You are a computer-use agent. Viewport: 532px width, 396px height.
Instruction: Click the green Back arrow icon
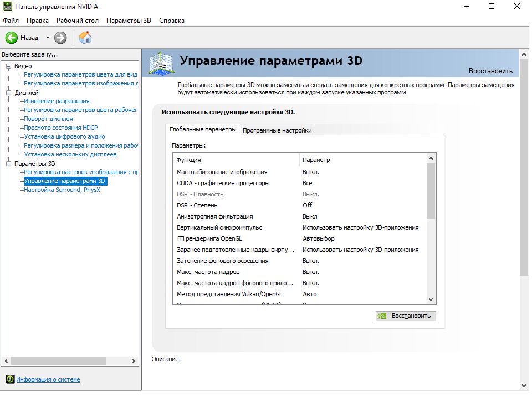[x=11, y=38]
